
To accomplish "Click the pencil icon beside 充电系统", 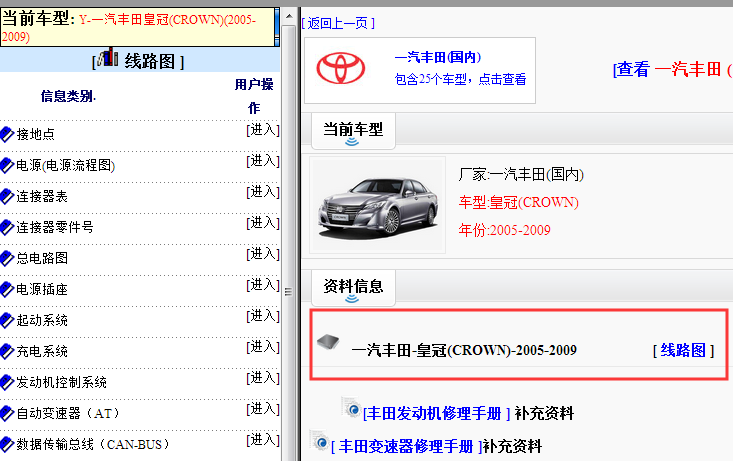I will pos(7,351).
